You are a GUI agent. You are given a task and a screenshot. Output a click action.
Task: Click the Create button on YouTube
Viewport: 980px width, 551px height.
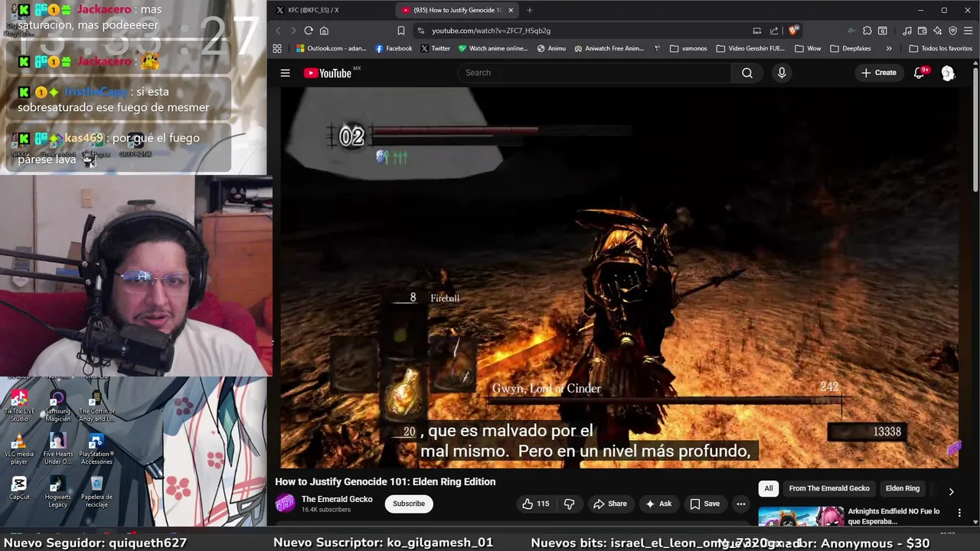click(878, 73)
